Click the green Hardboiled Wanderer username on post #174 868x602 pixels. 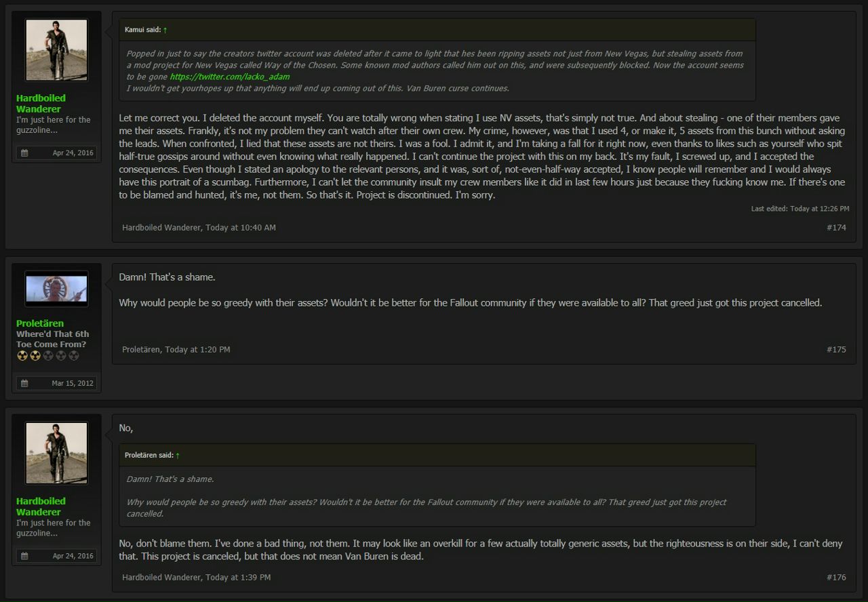click(x=41, y=104)
